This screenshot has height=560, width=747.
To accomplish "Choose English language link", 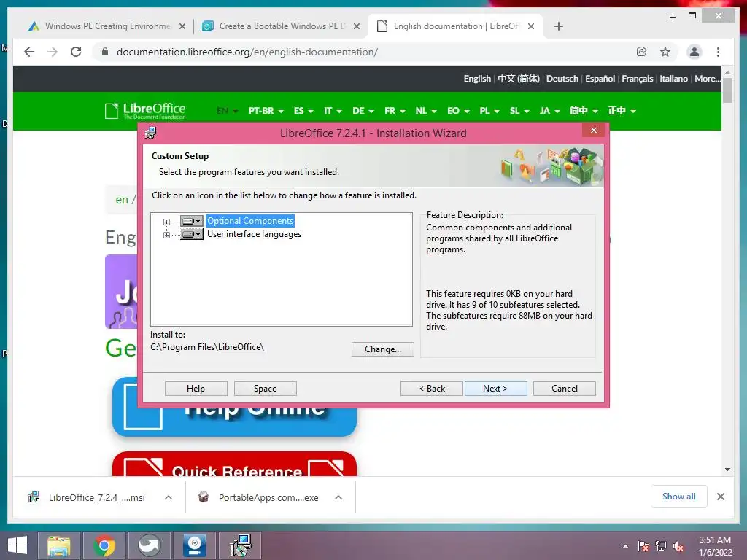I will 477,79.
